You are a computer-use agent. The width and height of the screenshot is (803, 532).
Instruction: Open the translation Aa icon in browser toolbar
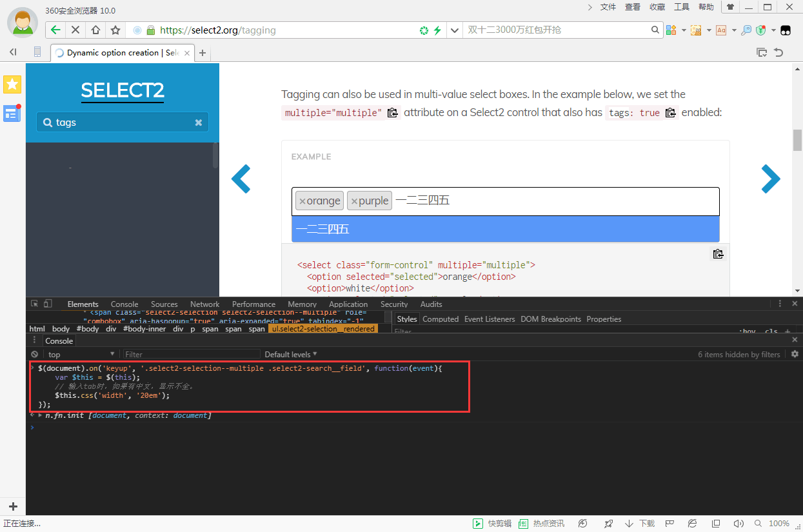(721, 30)
